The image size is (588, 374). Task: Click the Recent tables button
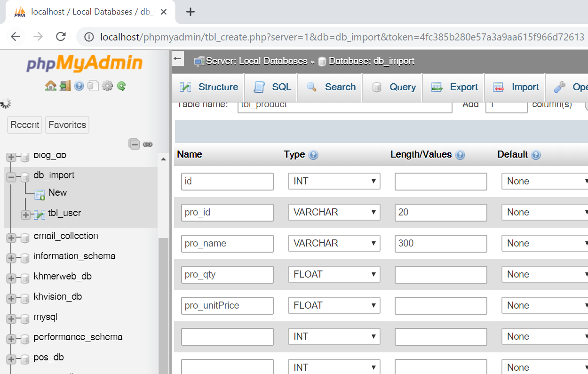point(25,125)
